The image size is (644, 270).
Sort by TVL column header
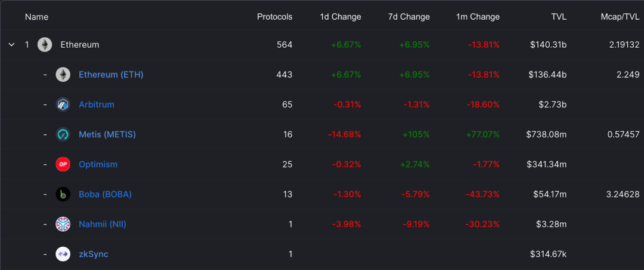click(x=559, y=17)
